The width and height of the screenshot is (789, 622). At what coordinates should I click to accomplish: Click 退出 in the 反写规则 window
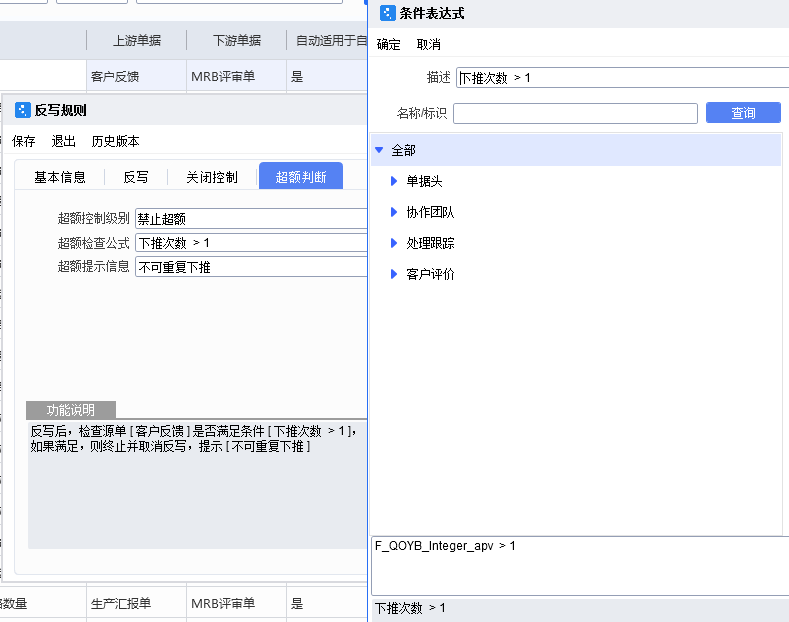point(64,141)
